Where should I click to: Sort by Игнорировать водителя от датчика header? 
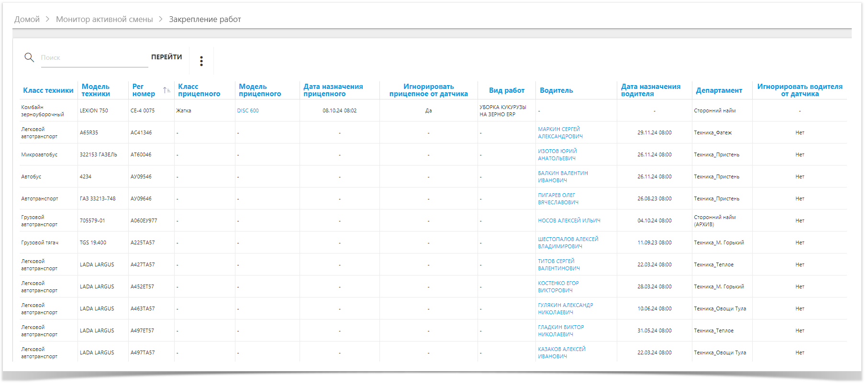coord(800,90)
